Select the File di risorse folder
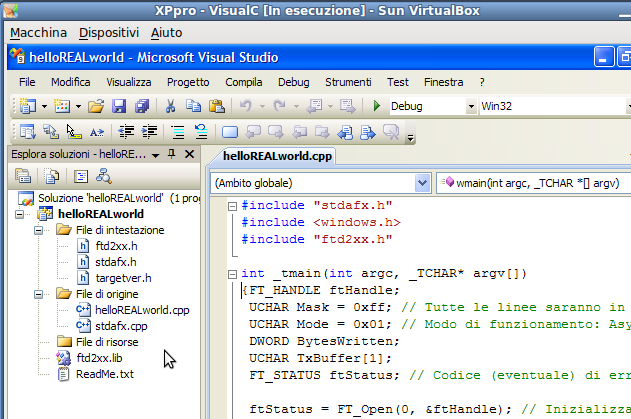631x419 pixels. [x=107, y=342]
